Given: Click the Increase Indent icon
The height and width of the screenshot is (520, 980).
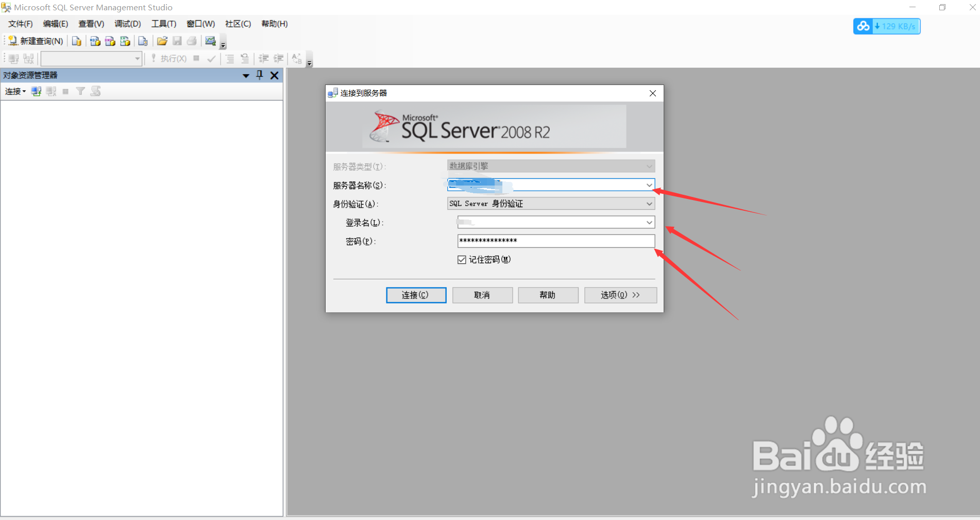Looking at the screenshot, I should tap(278, 59).
